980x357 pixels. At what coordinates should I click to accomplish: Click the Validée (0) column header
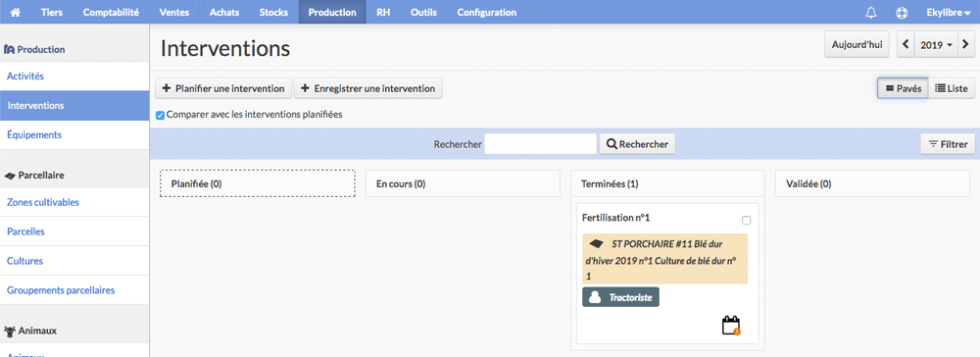pos(872,183)
